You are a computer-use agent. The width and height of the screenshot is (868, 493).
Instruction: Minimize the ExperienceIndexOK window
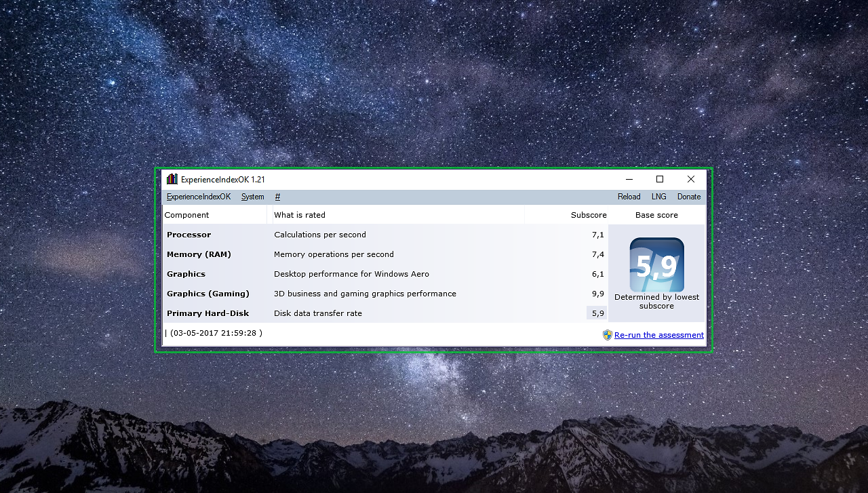click(629, 179)
